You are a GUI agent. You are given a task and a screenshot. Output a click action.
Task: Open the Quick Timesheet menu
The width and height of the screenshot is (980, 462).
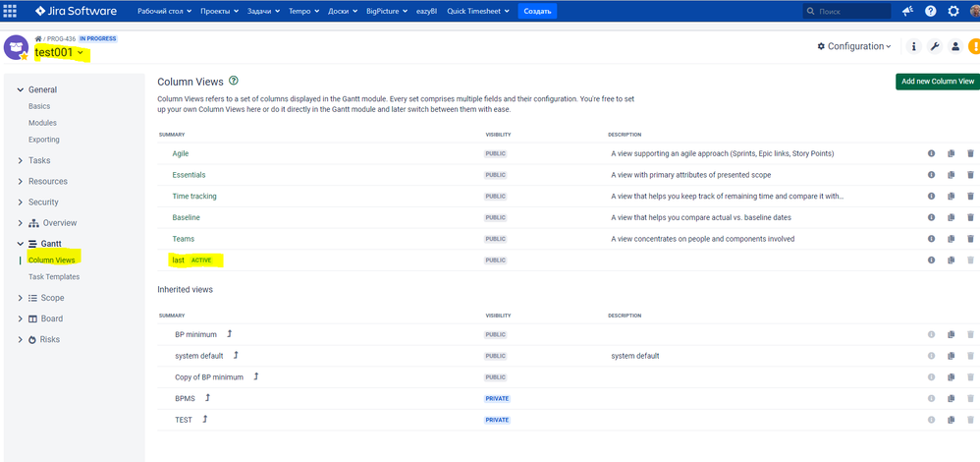[478, 11]
